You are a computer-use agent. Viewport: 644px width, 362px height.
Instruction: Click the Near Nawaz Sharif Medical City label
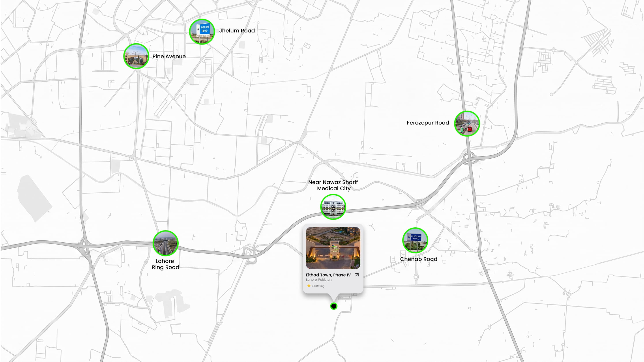[333, 185]
